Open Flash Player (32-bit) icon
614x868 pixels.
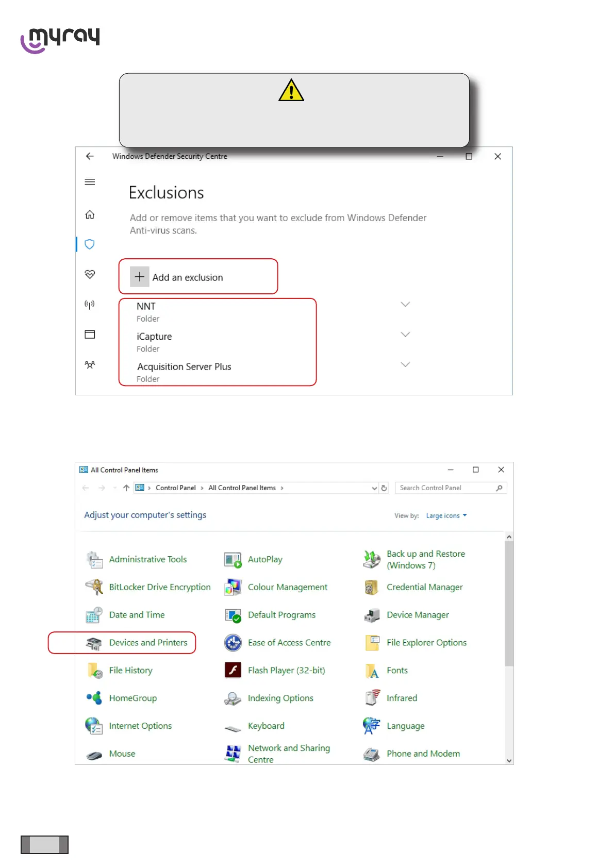(233, 670)
